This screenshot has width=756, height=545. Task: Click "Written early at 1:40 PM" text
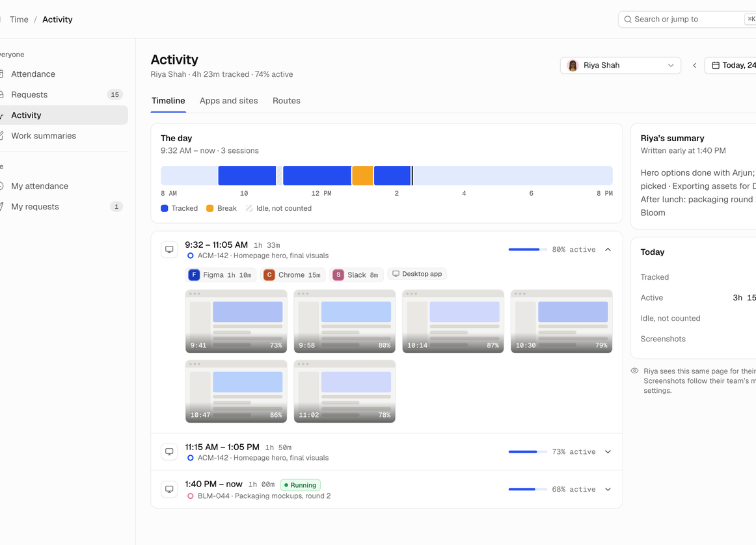(683, 151)
